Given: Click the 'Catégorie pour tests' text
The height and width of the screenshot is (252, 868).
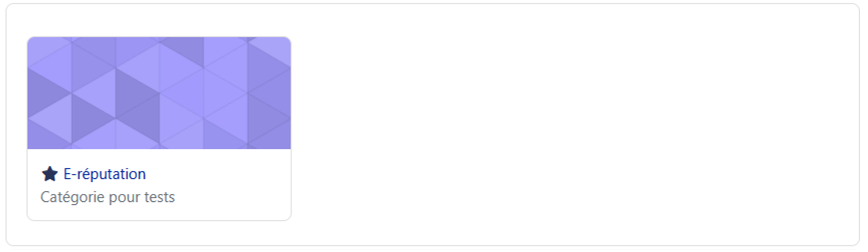Looking at the screenshot, I should coord(107,197).
